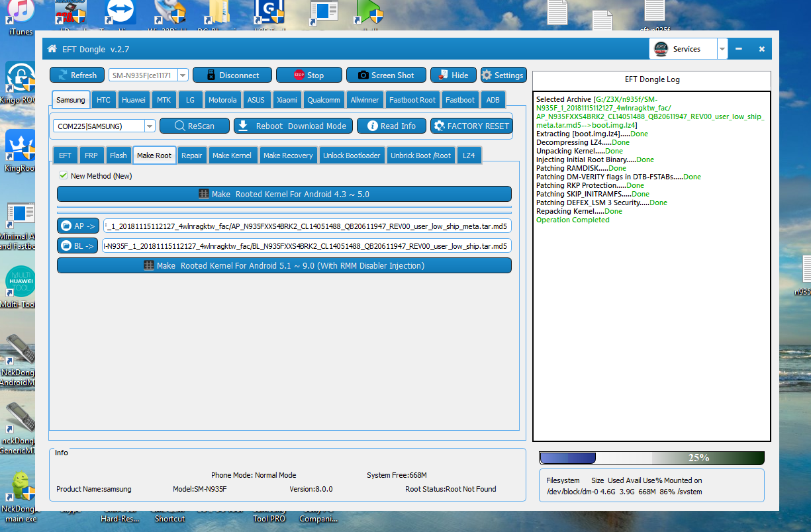
Task: Open the Repair sub-tab
Action: pyautogui.click(x=192, y=155)
